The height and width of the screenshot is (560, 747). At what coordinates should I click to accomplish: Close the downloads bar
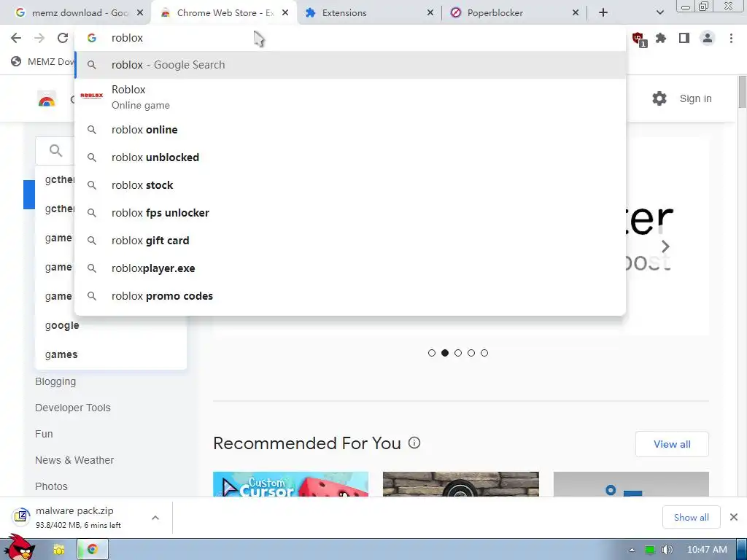(734, 517)
